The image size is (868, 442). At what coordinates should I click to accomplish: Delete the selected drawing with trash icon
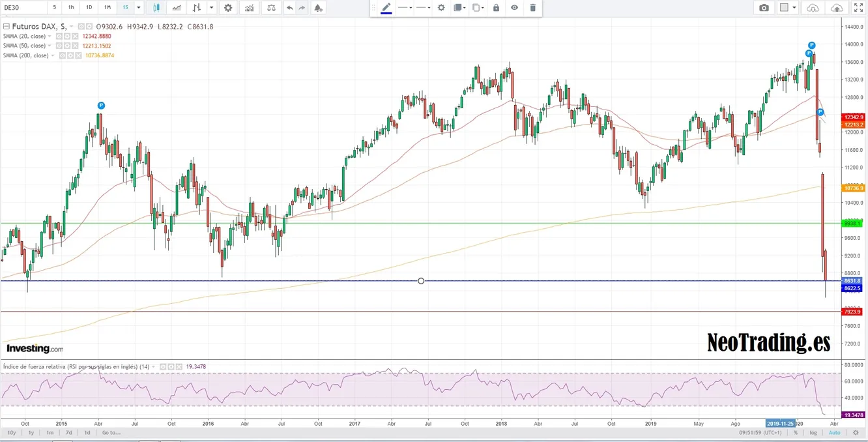tap(532, 8)
